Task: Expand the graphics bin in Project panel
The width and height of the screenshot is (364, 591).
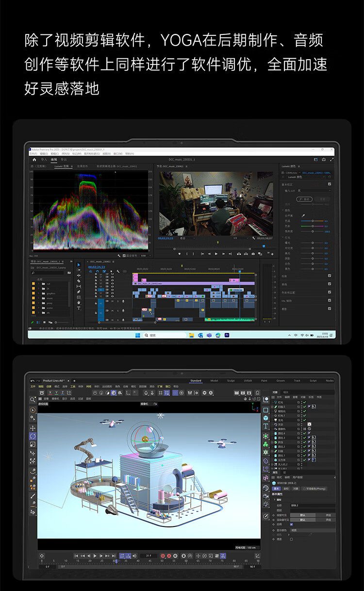Action: [38, 294]
